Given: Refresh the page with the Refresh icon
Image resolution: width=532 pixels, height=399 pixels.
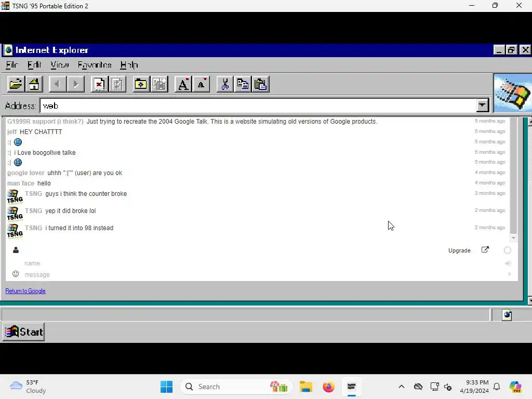Looking at the screenshot, I should tap(117, 84).
